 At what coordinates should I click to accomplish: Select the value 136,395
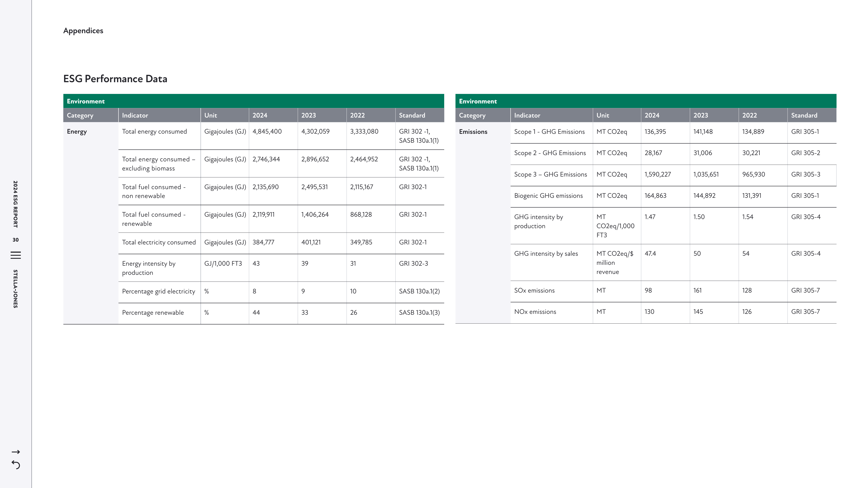click(655, 132)
